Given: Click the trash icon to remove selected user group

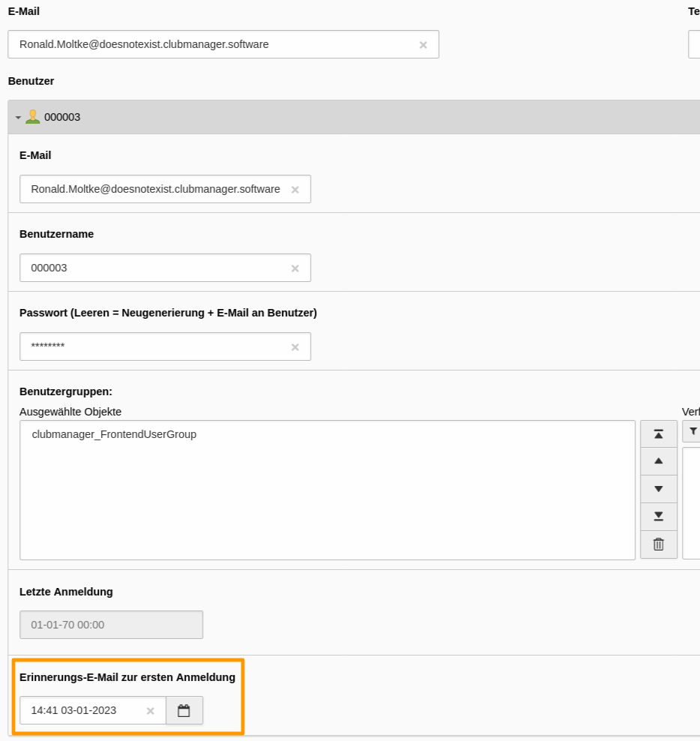Looking at the screenshot, I should point(658,544).
